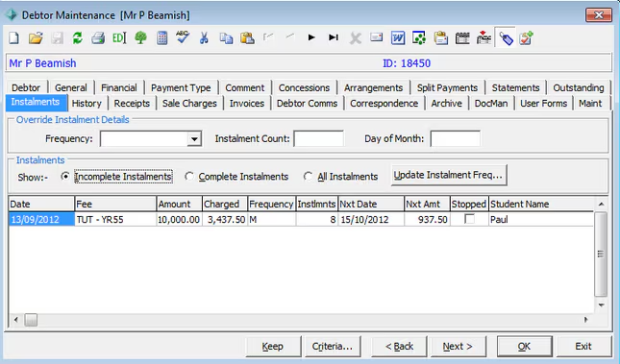Image resolution: width=620 pixels, height=364 pixels.
Task: Click the notepad with green plus icon
Action: (x=527, y=38)
